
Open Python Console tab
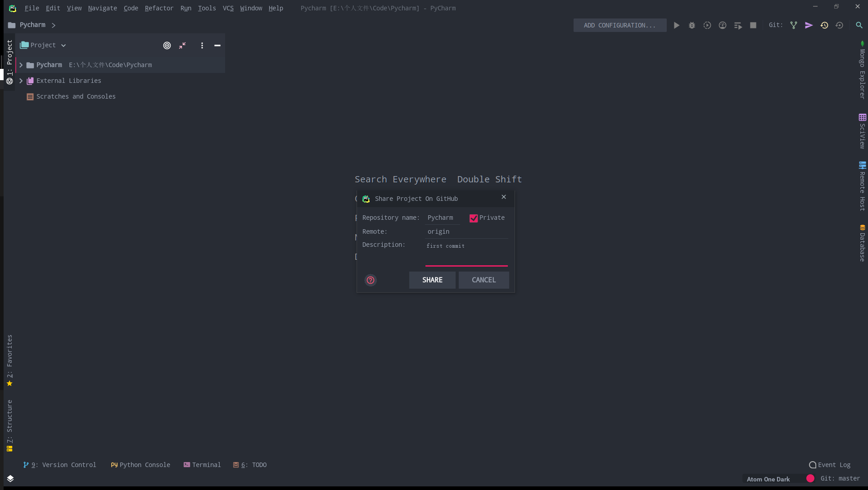(x=140, y=465)
